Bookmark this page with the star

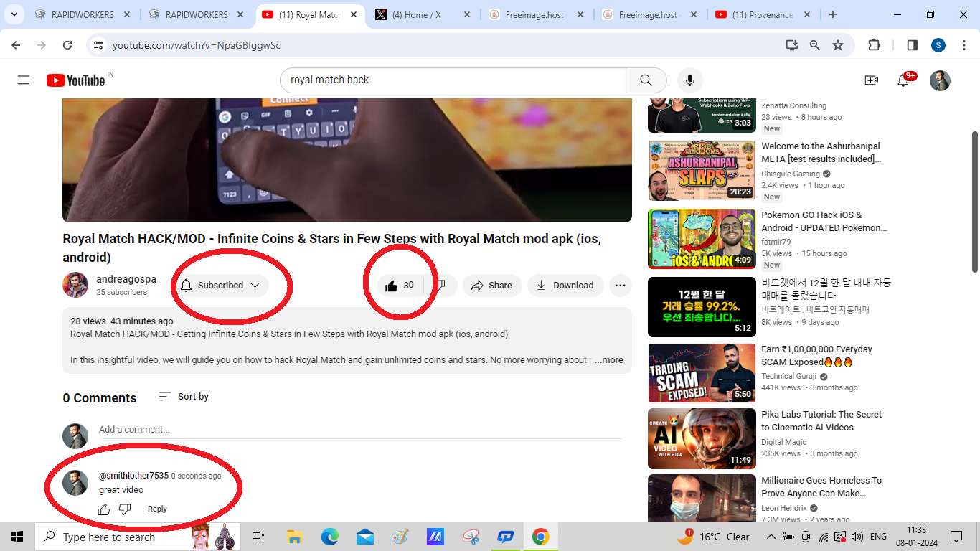pos(838,45)
